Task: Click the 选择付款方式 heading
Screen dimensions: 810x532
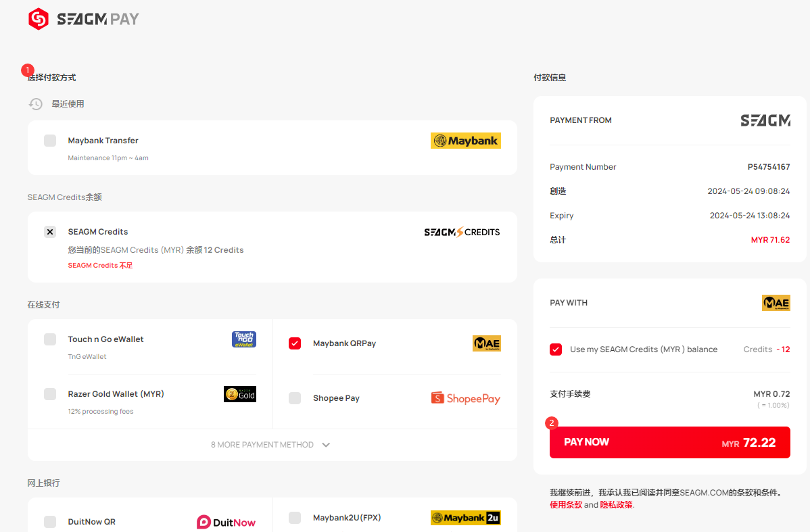Action: (x=51, y=78)
